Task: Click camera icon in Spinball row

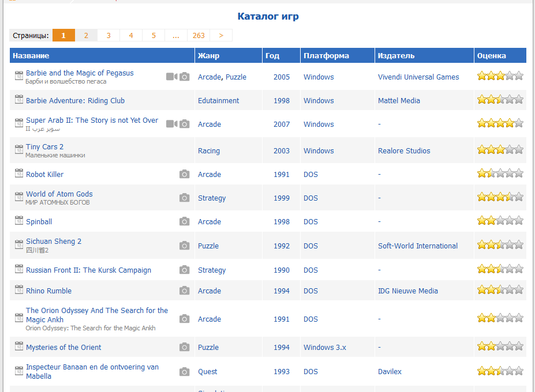Action: point(184,221)
